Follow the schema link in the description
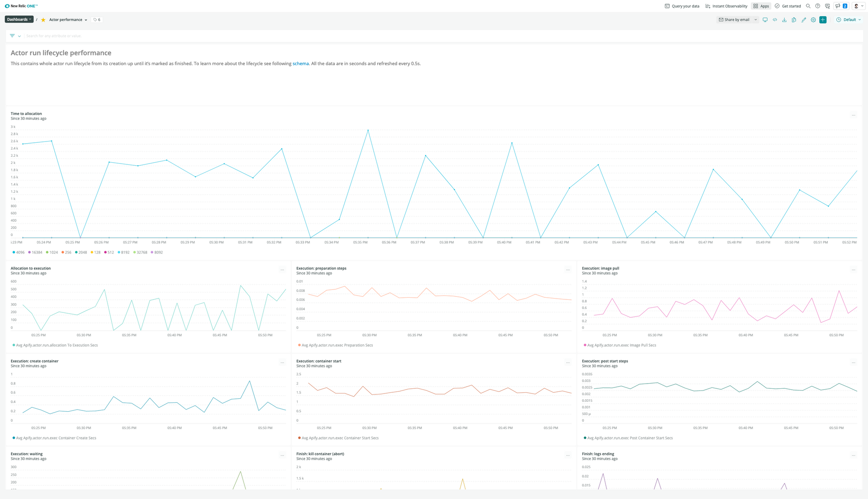The image size is (868, 499). point(300,63)
